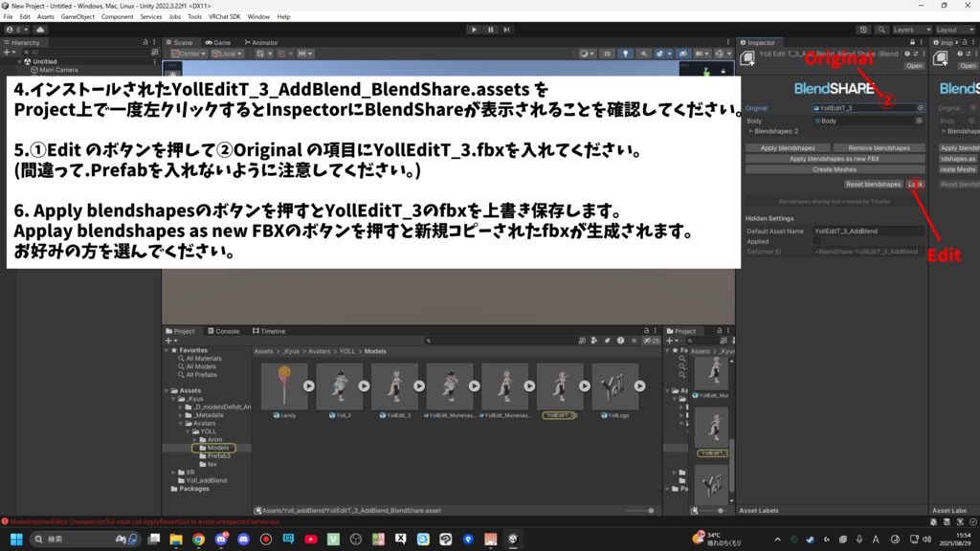
Task: Select the 2D view toggle in Scene toolbar
Action: (607, 54)
